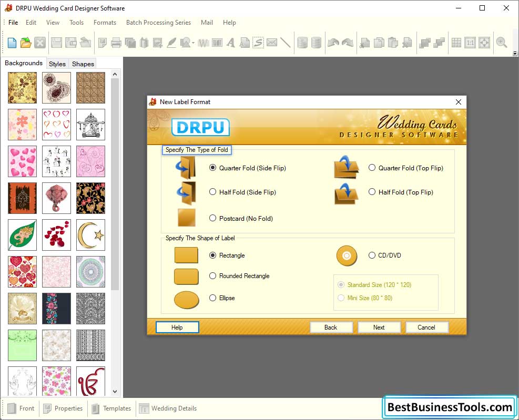519x420 pixels.
Task: Open the View menu
Action: [x=53, y=23]
